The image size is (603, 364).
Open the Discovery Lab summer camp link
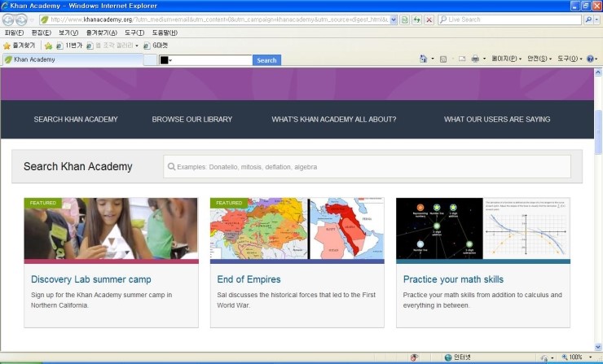point(78,279)
